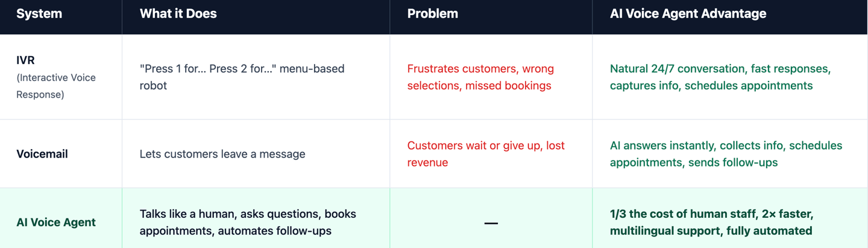Click the Press 1 for menu-based robot text

242,77
